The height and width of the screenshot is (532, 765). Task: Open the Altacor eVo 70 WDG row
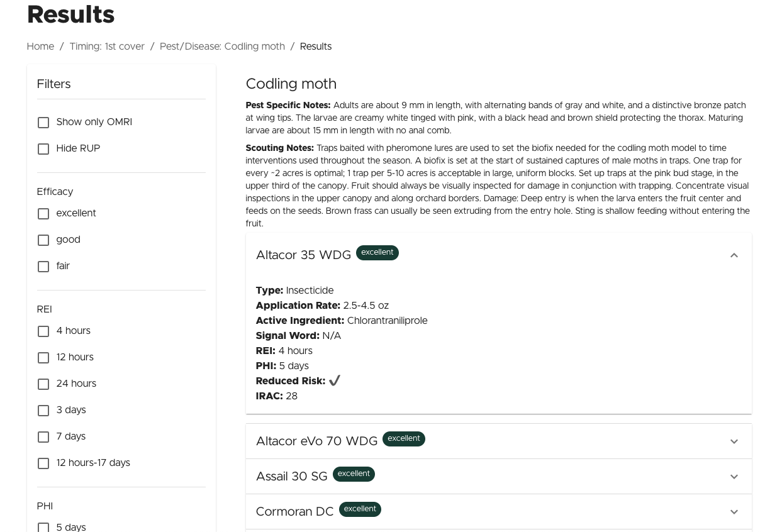coord(316,441)
